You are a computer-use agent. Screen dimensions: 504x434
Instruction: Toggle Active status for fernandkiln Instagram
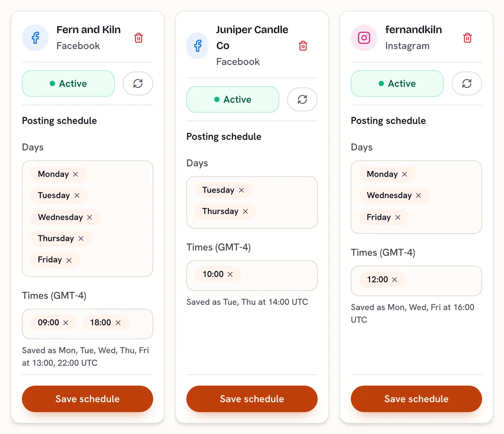[x=397, y=84]
